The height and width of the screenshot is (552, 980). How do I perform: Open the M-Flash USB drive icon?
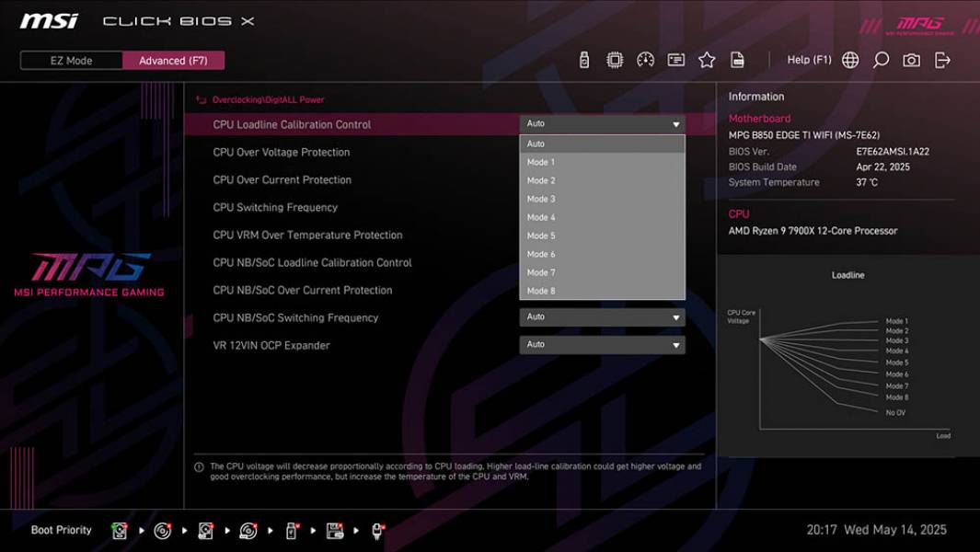(x=583, y=60)
